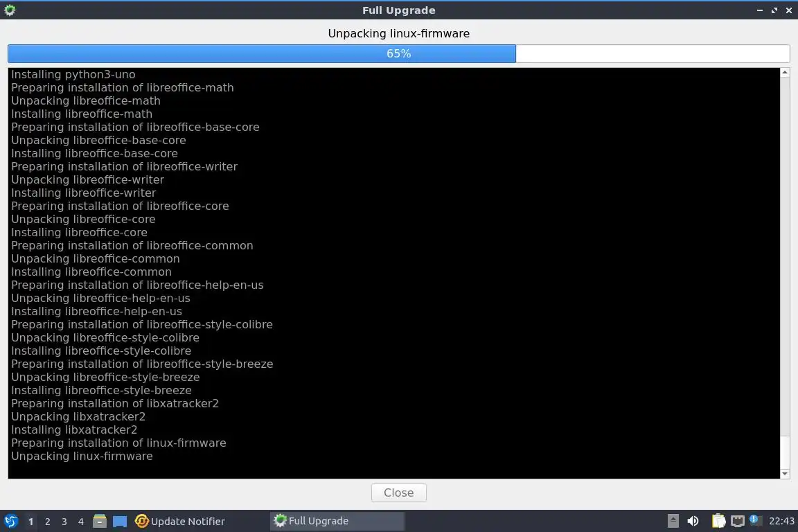The height and width of the screenshot is (532, 798).
Task: Click 'Preparing installation of libxatracker2' line
Action: [115, 404]
